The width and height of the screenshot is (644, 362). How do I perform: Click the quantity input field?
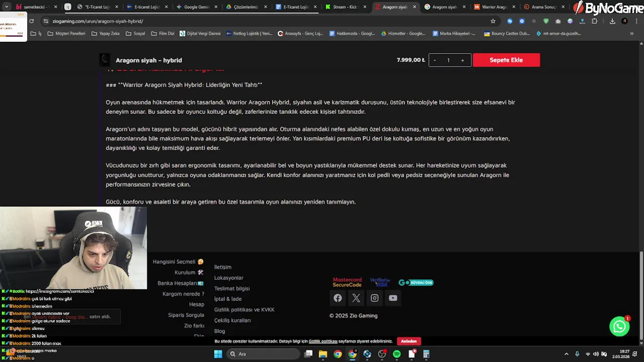tap(448, 60)
